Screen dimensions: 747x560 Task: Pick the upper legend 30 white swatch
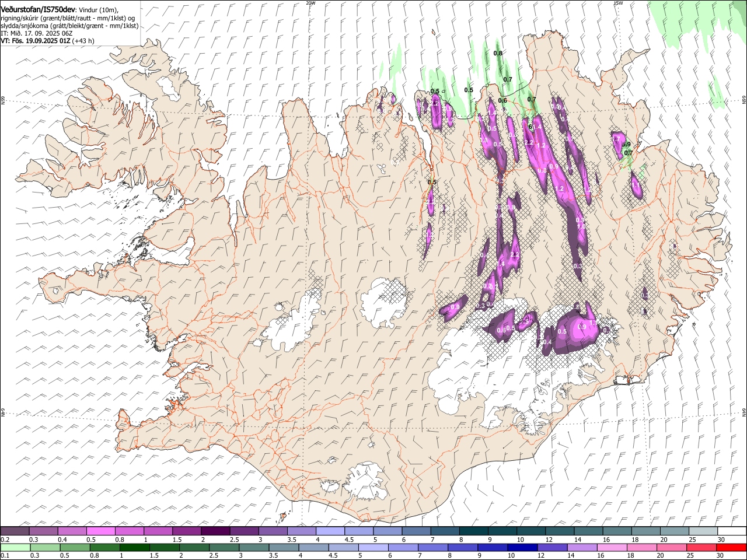(x=732, y=531)
